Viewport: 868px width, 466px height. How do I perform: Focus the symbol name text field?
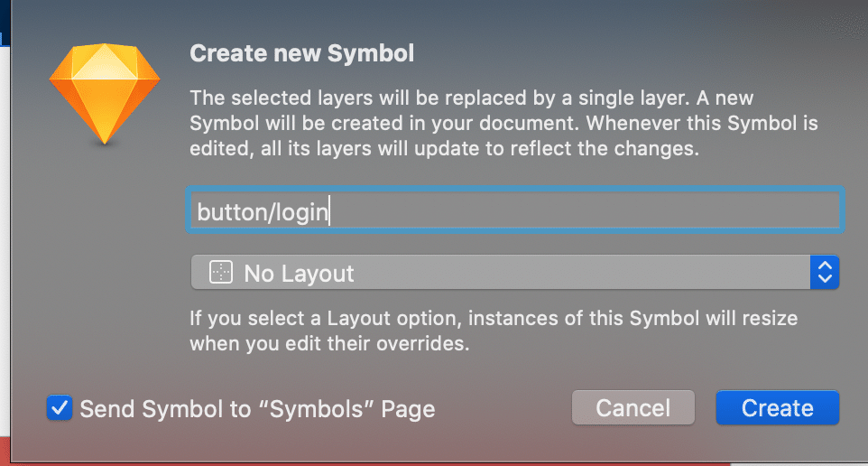coord(514,210)
